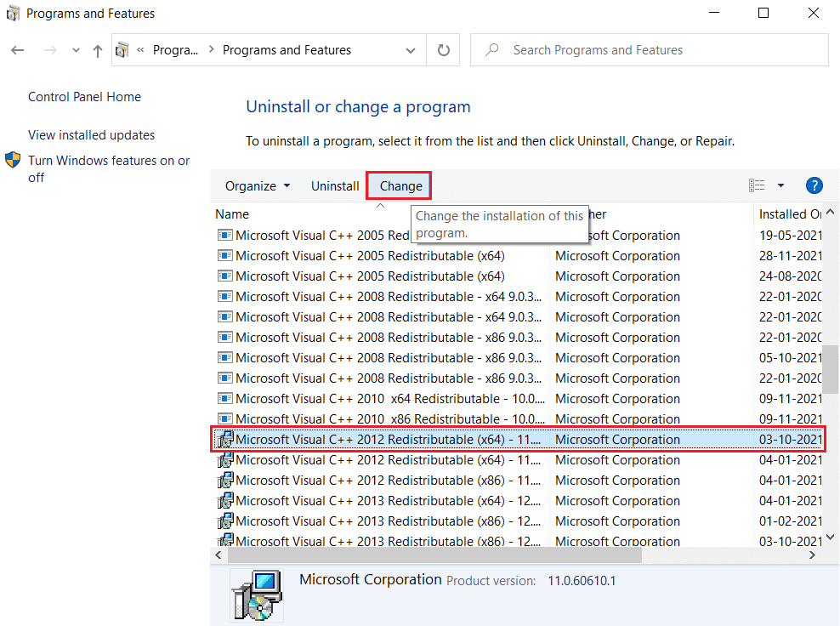Select Visual C++ 2013 (x86) row dated 01-02-2021
The width and height of the screenshot is (840, 626).
[518, 521]
